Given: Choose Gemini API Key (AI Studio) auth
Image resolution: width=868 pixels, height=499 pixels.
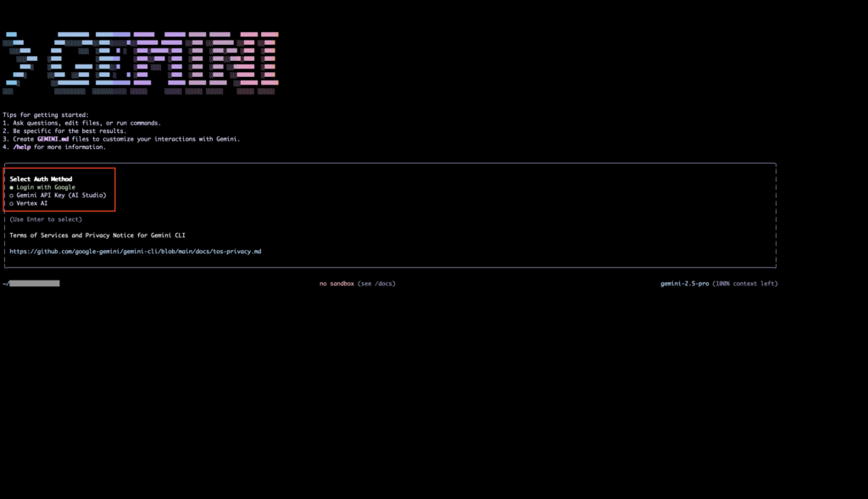Looking at the screenshot, I should pos(58,196).
